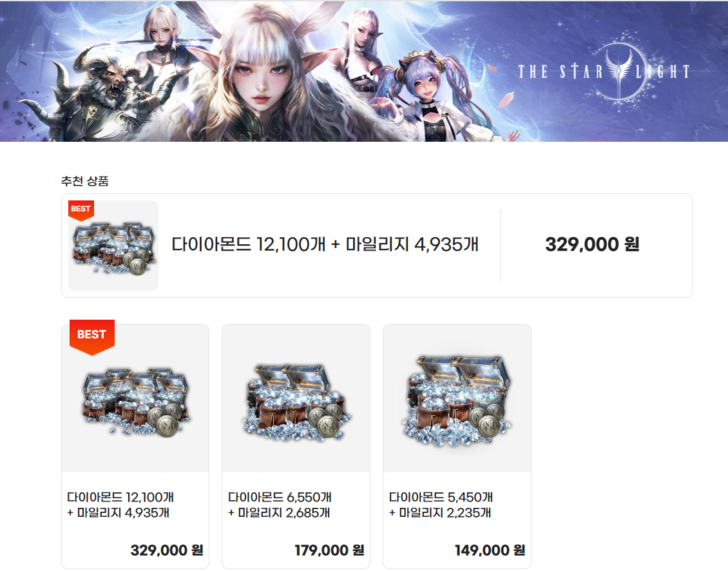This screenshot has height=571, width=728.
Task: Open recommended 다이아몬드 12,100개 + 마일리지 4,935개 title
Action: (x=325, y=244)
